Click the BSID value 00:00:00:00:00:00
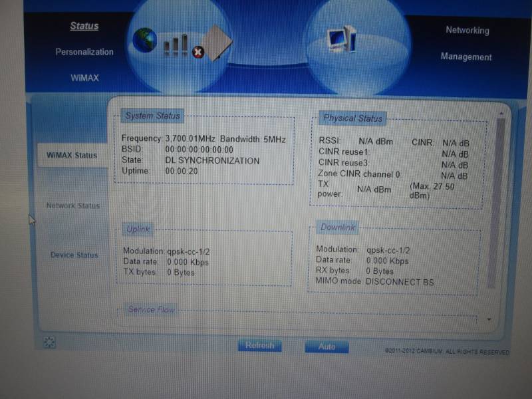This screenshot has height=399, width=532. pyautogui.click(x=199, y=150)
